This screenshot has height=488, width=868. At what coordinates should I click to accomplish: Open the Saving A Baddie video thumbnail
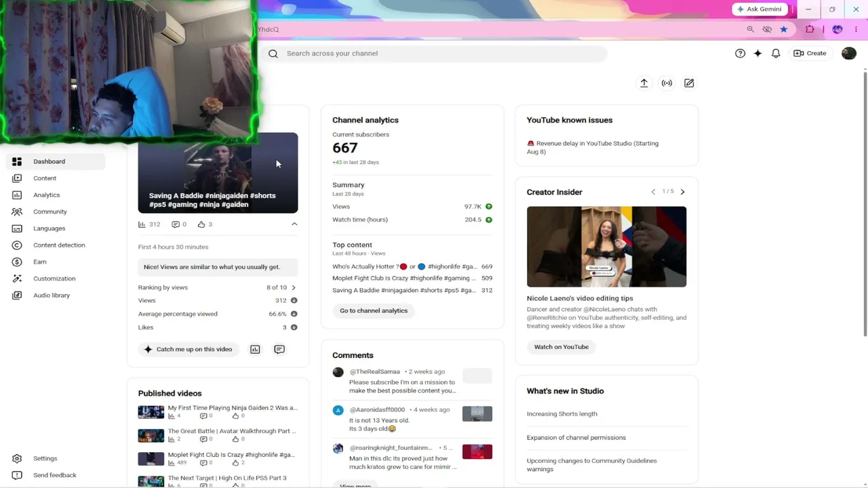coord(218,173)
